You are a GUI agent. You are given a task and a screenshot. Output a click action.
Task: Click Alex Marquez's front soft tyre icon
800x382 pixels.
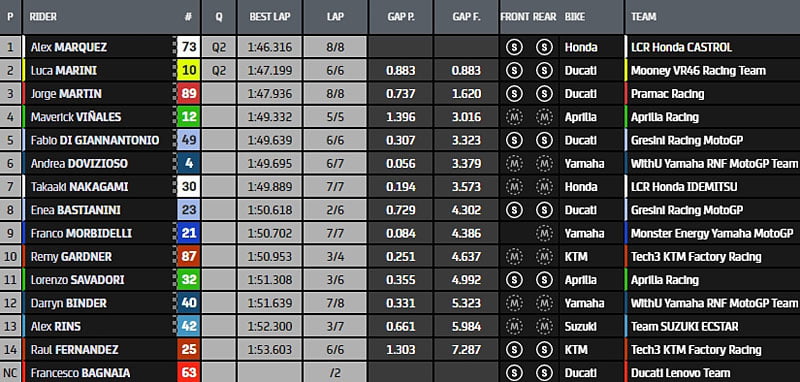[514, 47]
